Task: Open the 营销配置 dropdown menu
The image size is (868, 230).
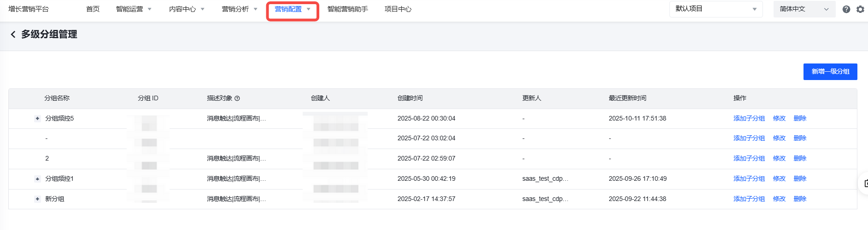Action: (x=293, y=9)
